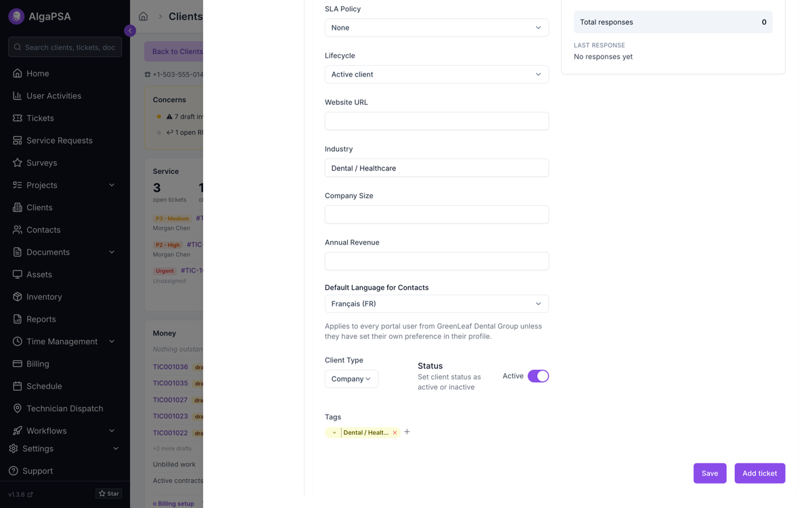Screen dimensions: 812x508
Task: Open the SLA Policy dropdown
Action: click(436, 28)
